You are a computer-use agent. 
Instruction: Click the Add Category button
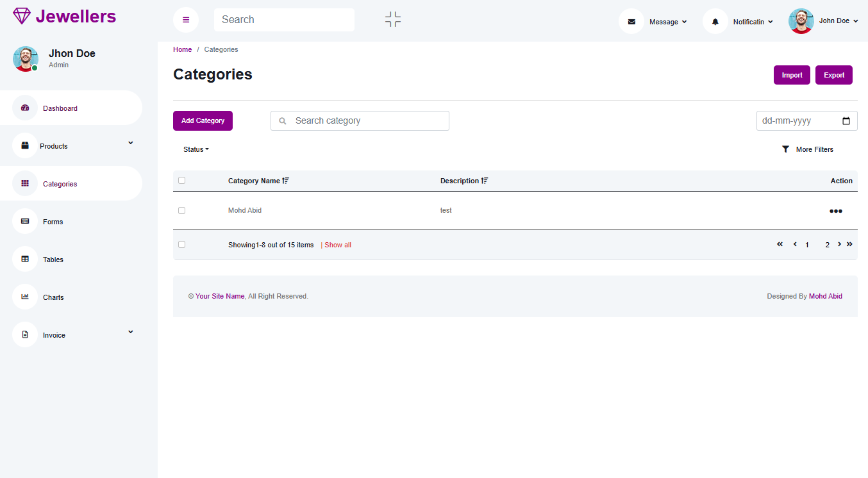pos(203,120)
